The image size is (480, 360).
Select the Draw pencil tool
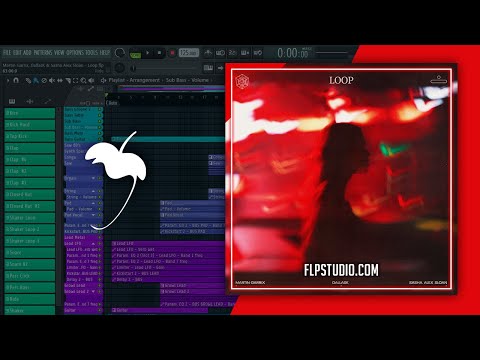28,80
